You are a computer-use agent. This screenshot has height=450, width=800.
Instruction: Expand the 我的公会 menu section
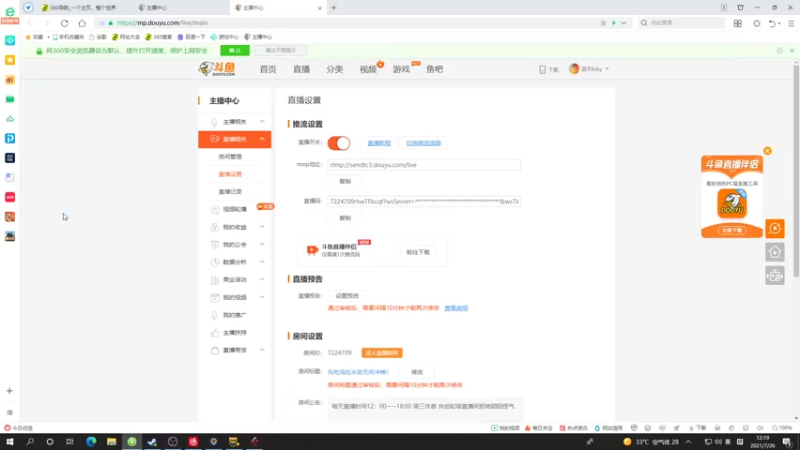click(262, 245)
